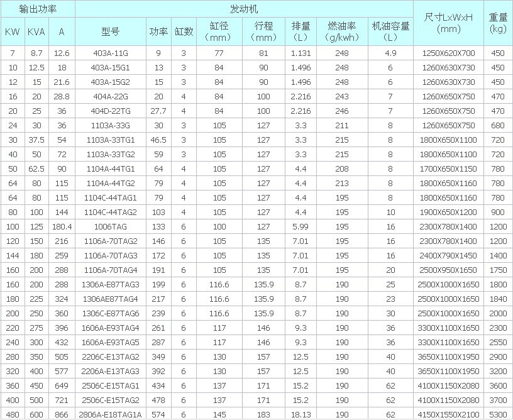Click the 型号 column header
This screenshot has width=513, height=420.
(111, 31)
